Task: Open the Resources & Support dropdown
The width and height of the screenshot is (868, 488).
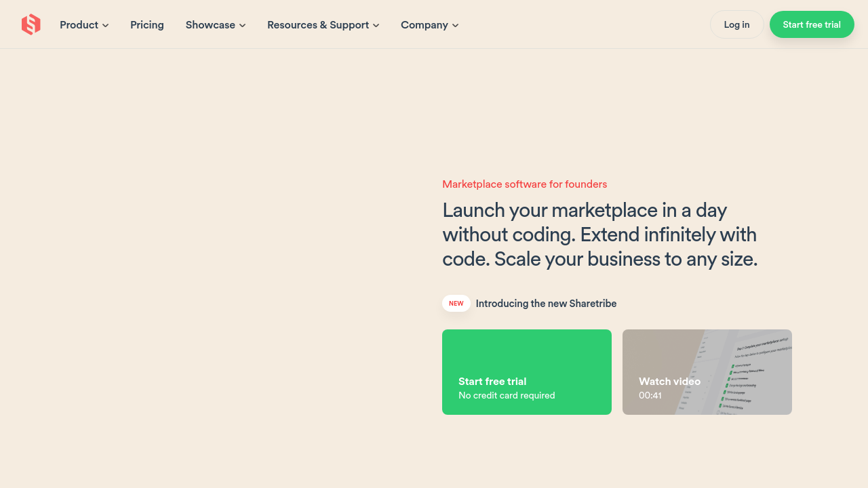Action: pyautogui.click(x=318, y=25)
